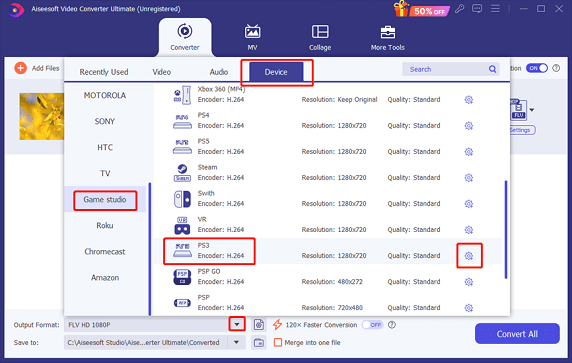This screenshot has width=572, height=363.
Task: Click help icon next to Faster Conversion
Action: 392,325
